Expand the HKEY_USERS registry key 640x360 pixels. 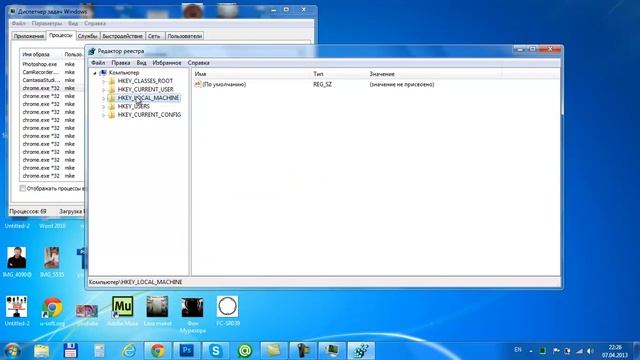(x=103, y=107)
